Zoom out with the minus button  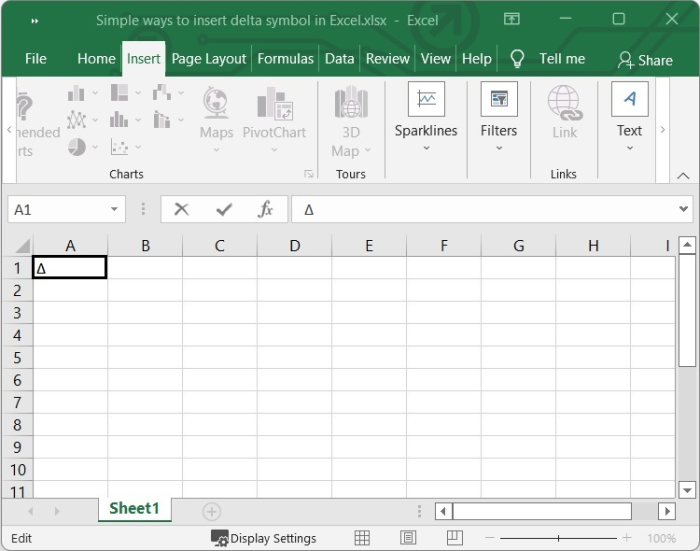point(490,538)
